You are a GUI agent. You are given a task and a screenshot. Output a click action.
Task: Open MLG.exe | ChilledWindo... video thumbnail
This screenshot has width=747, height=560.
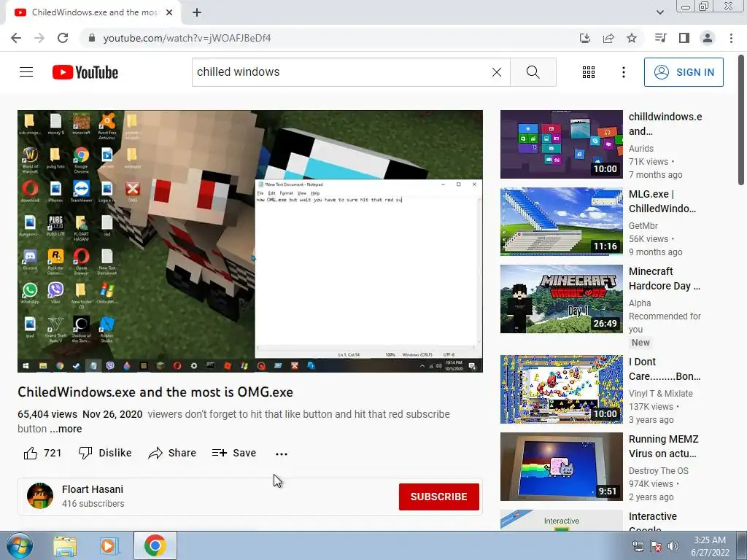click(561, 222)
